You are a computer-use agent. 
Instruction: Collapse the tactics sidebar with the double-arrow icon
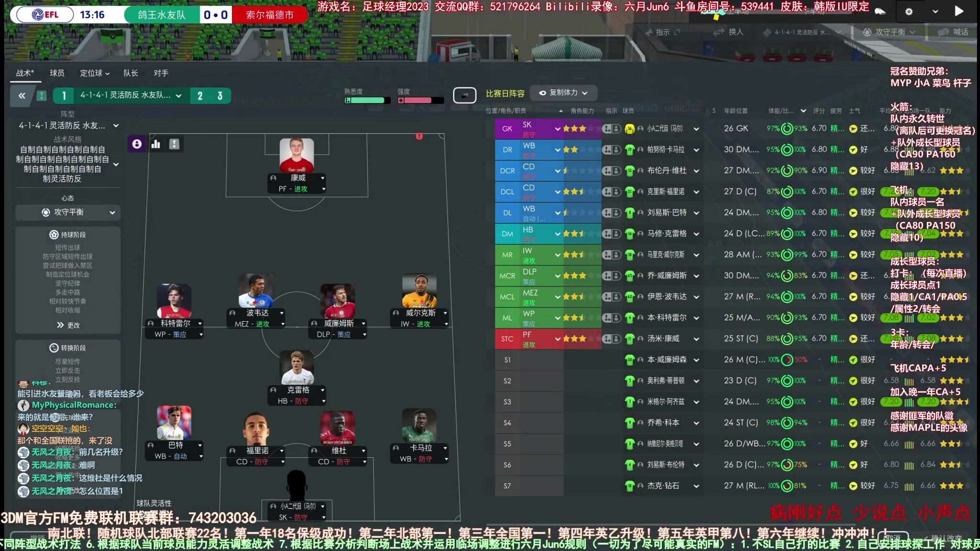coord(22,96)
